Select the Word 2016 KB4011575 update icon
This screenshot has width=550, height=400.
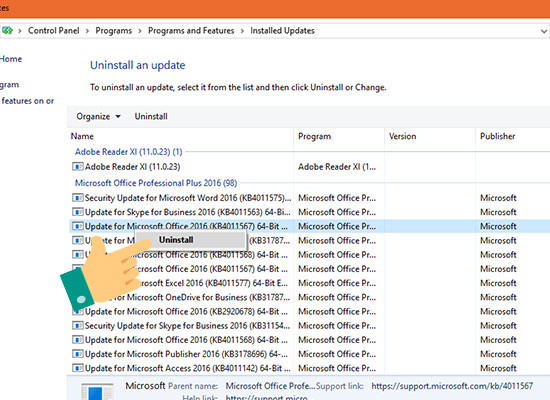tap(78, 198)
